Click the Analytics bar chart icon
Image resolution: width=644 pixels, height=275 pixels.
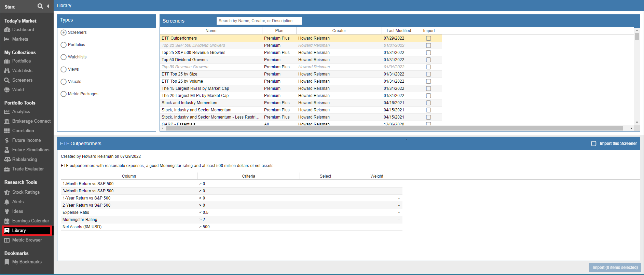pyautogui.click(x=7, y=112)
